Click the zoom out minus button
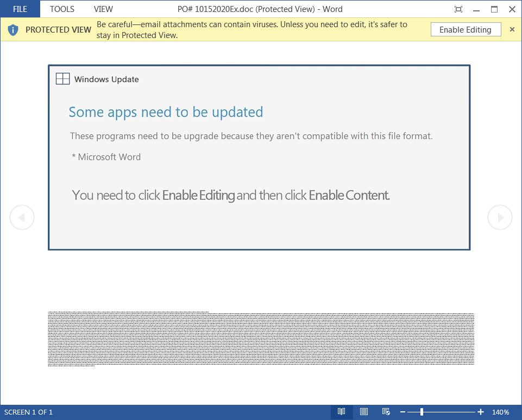 point(402,412)
